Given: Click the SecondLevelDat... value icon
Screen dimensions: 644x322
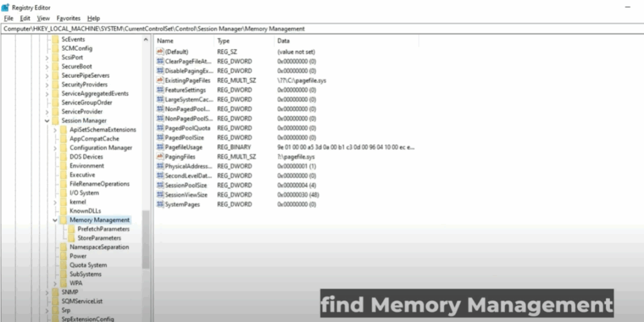Looking at the screenshot, I should coord(160,175).
